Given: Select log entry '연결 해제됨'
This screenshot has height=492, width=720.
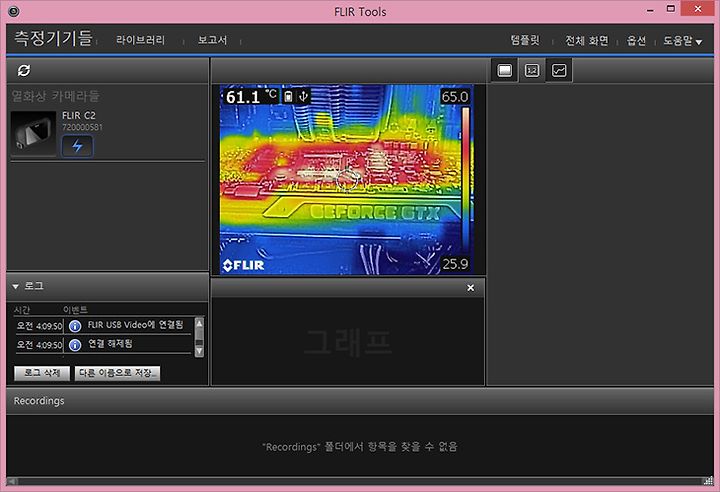Looking at the screenshot, I should (x=103, y=344).
